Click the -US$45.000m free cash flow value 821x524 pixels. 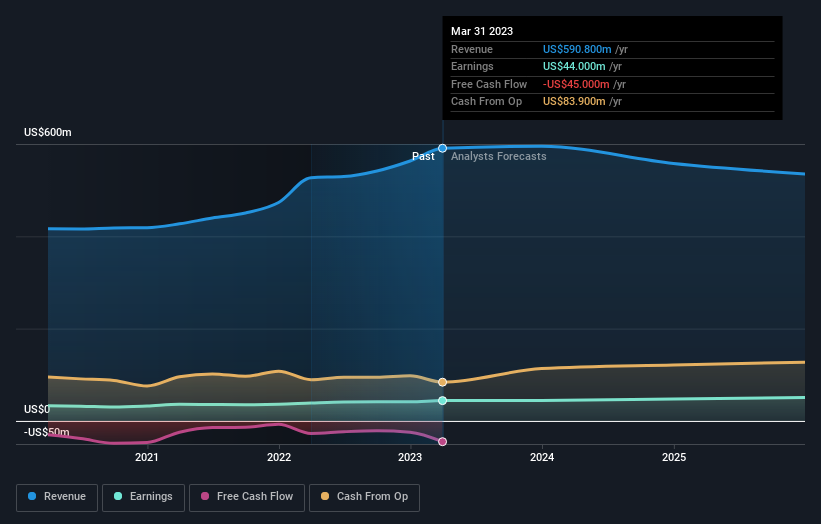576,84
